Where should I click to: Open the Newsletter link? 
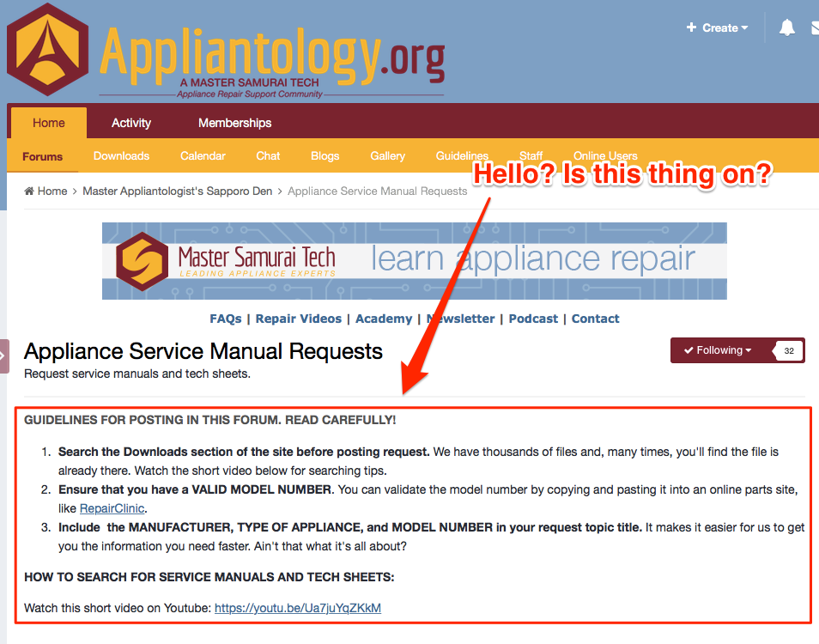click(460, 319)
